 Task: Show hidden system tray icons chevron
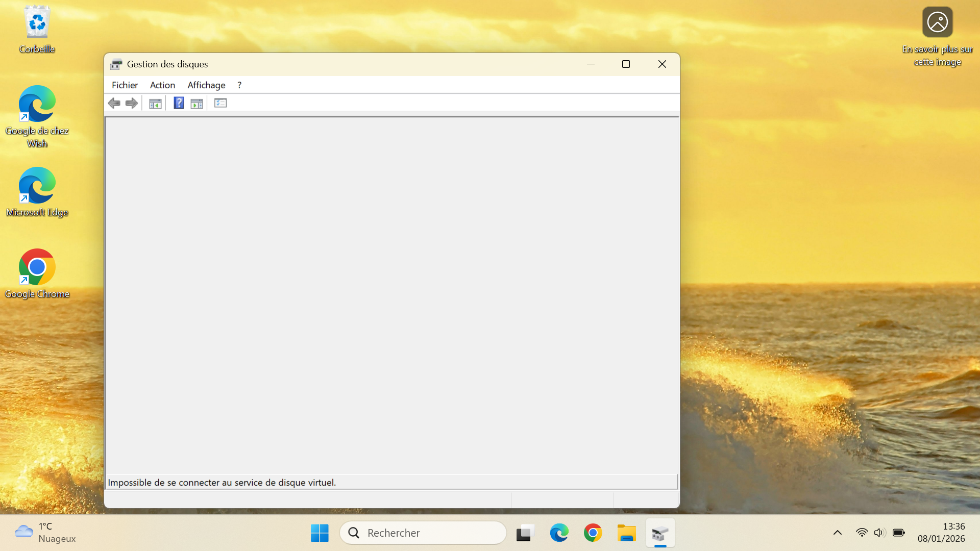point(838,533)
